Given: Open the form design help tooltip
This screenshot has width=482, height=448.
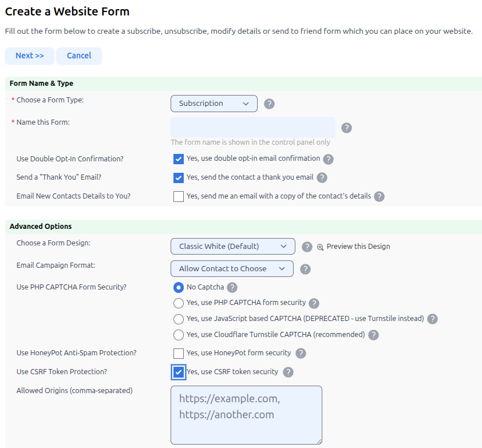Looking at the screenshot, I should click(307, 246).
